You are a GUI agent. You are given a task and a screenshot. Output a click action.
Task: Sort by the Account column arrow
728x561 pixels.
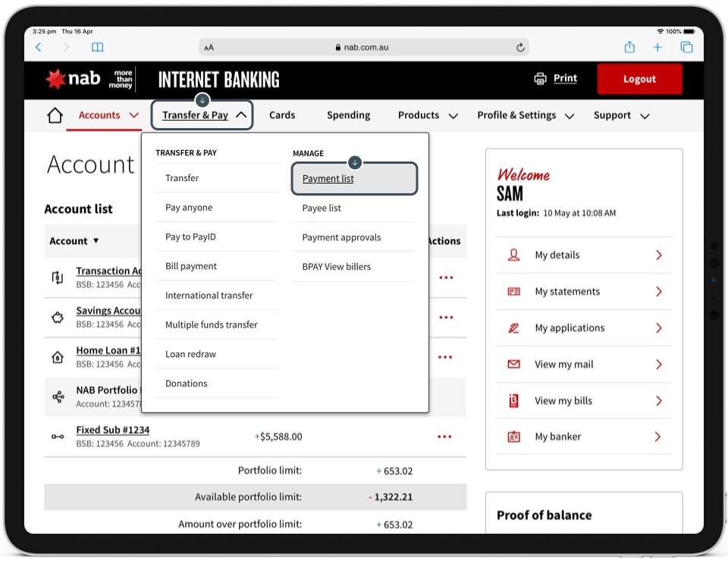point(96,241)
